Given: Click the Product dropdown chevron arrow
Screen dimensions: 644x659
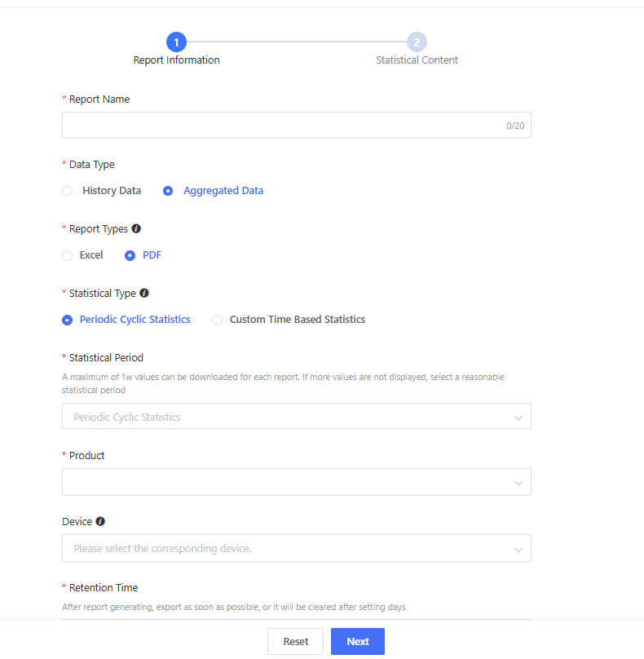Looking at the screenshot, I should click(518, 483).
